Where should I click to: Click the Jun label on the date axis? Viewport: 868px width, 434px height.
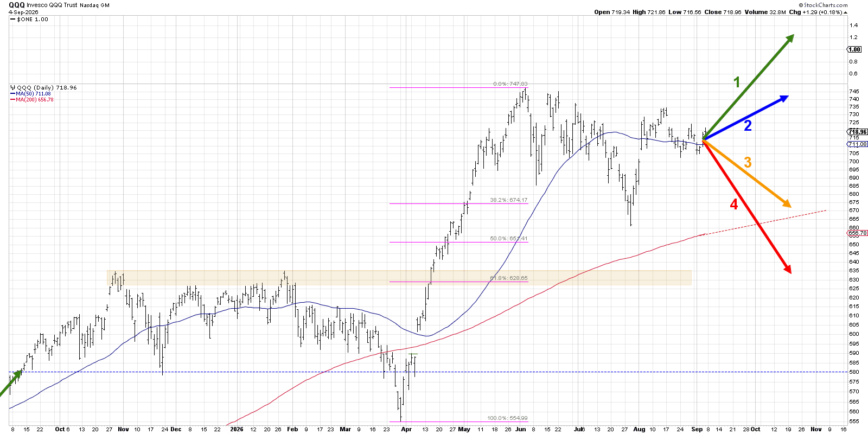pos(521,429)
